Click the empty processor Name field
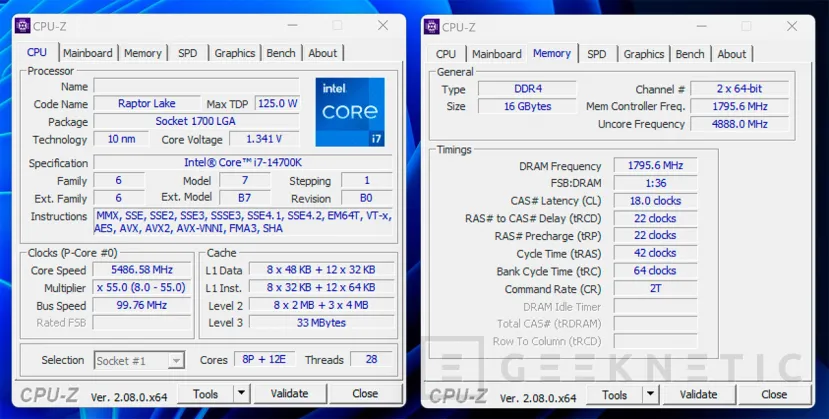The image size is (829, 419). coord(197,86)
